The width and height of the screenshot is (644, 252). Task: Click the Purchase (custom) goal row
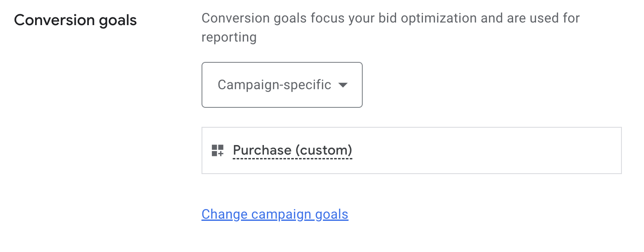[x=411, y=151]
